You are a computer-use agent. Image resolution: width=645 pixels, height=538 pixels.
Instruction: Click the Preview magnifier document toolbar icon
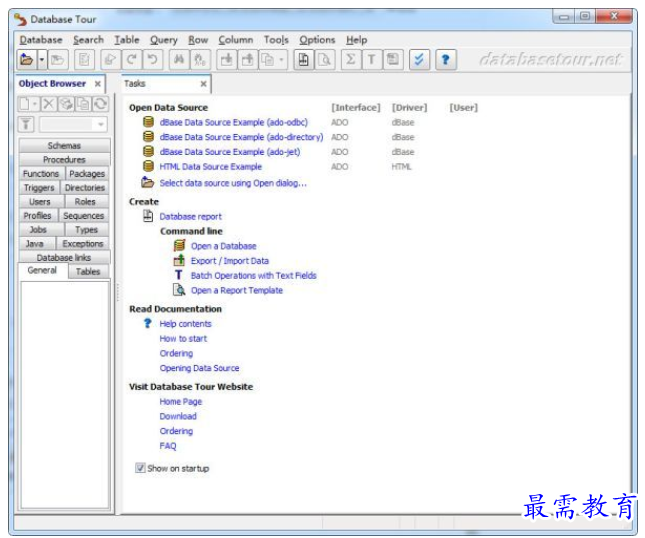point(325,60)
